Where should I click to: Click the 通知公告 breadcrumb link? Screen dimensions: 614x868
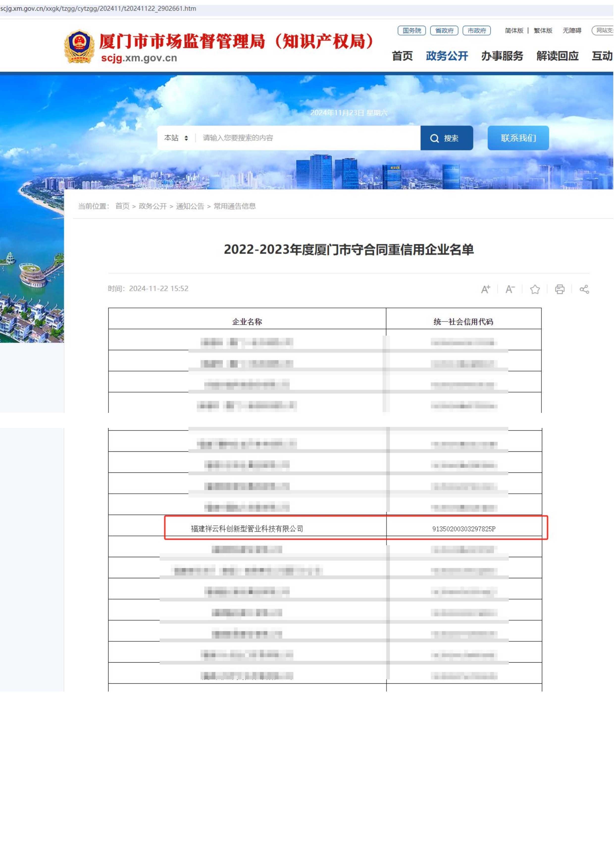[x=190, y=206]
